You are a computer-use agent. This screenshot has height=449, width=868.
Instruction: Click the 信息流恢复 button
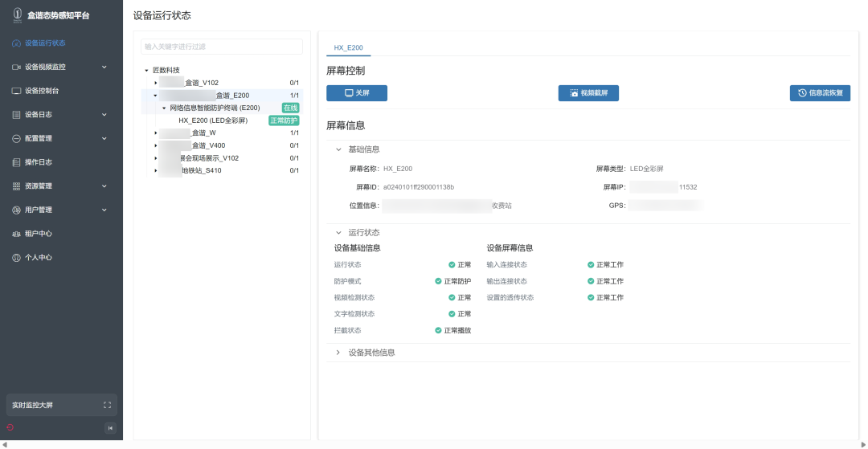pyautogui.click(x=820, y=93)
